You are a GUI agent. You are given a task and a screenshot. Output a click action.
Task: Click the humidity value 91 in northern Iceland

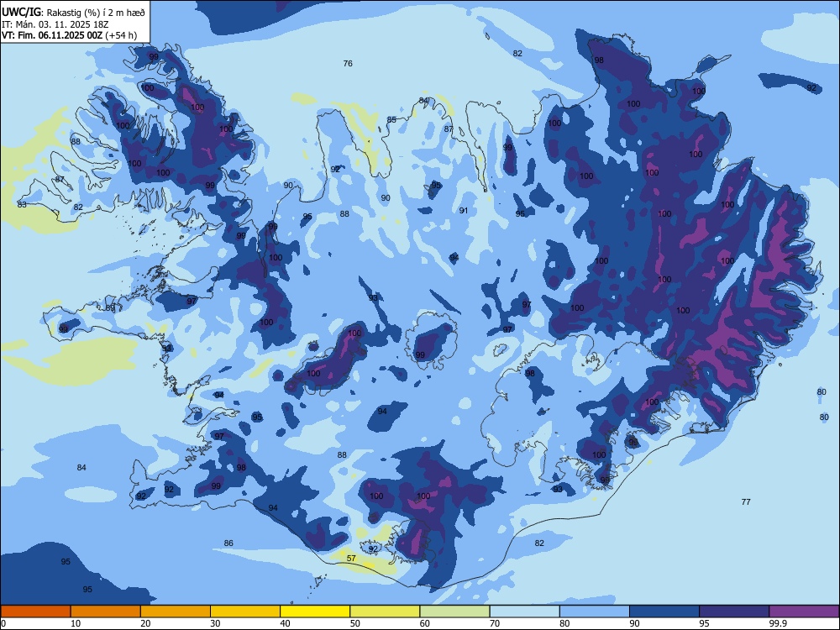click(464, 211)
